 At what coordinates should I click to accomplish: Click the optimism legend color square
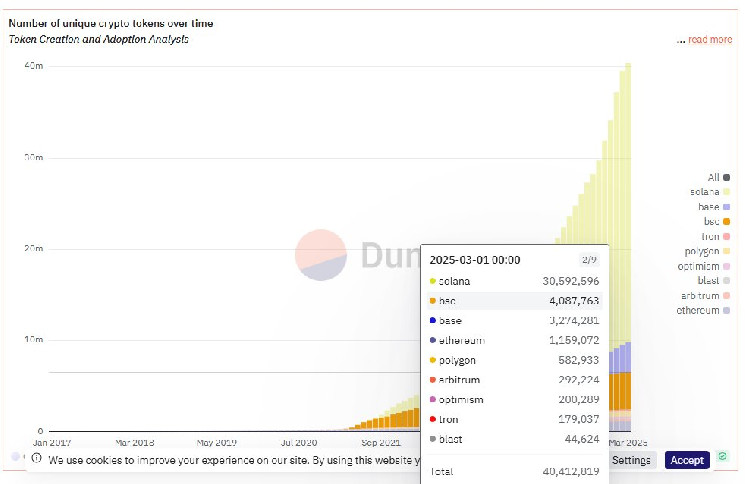(x=726, y=266)
